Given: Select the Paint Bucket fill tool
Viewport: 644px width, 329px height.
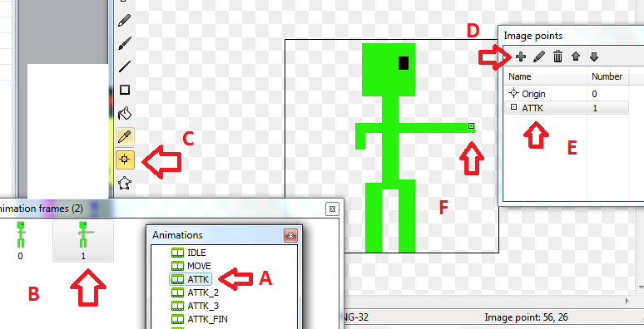Looking at the screenshot, I should click(125, 113).
